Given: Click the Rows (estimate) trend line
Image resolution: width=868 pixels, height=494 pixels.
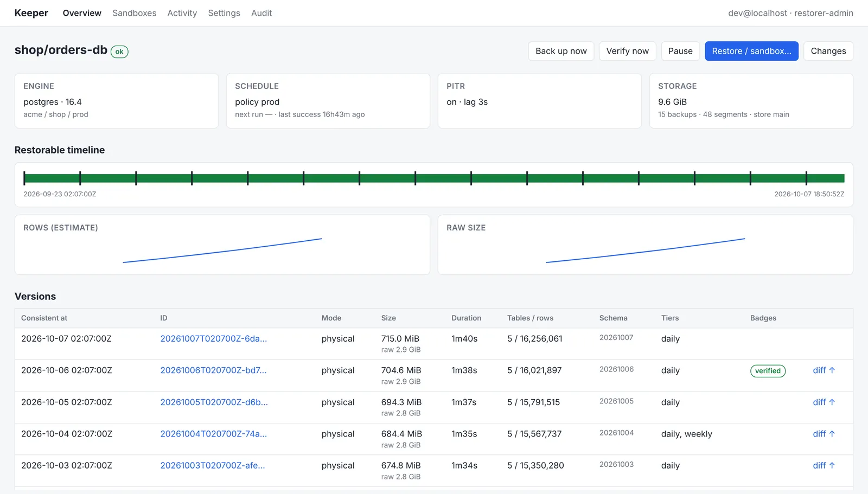Looking at the screenshot, I should (222, 251).
